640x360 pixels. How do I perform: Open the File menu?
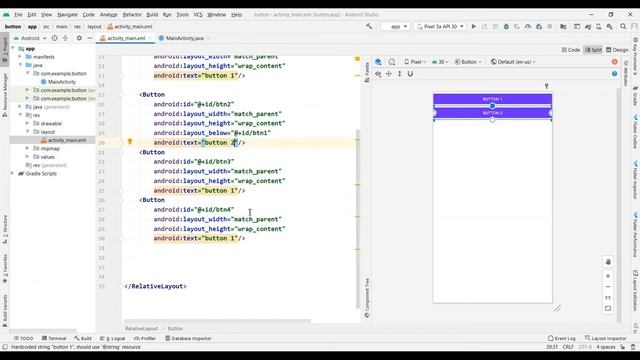click(x=18, y=15)
